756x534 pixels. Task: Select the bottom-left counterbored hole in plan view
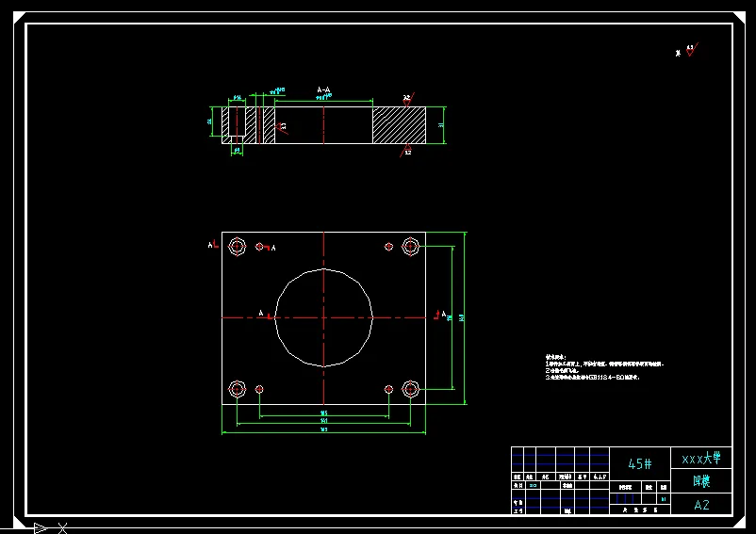tap(237, 389)
